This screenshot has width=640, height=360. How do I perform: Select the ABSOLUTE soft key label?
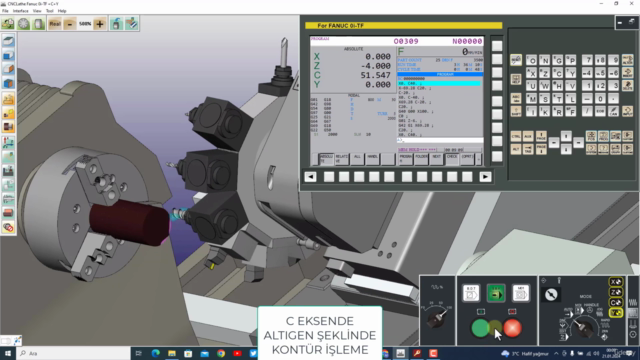pyautogui.click(x=326, y=159)
